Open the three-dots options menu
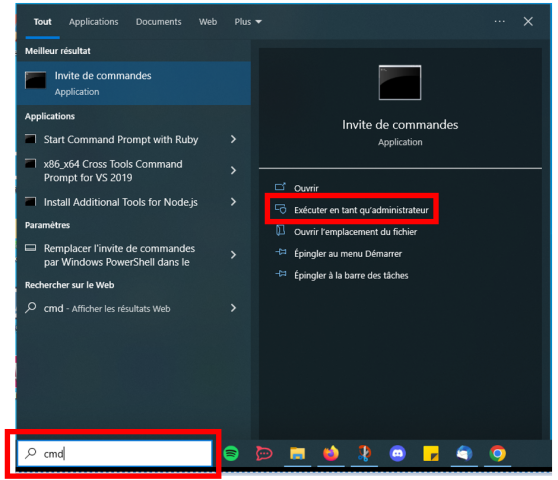This screenshot has height=480, width=558. pos(499,22)
